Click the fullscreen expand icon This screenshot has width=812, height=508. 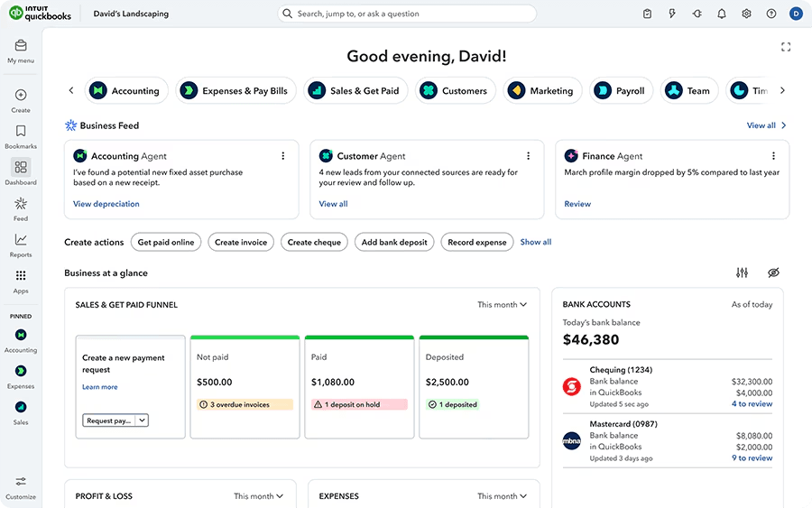[x=786, y=47]
